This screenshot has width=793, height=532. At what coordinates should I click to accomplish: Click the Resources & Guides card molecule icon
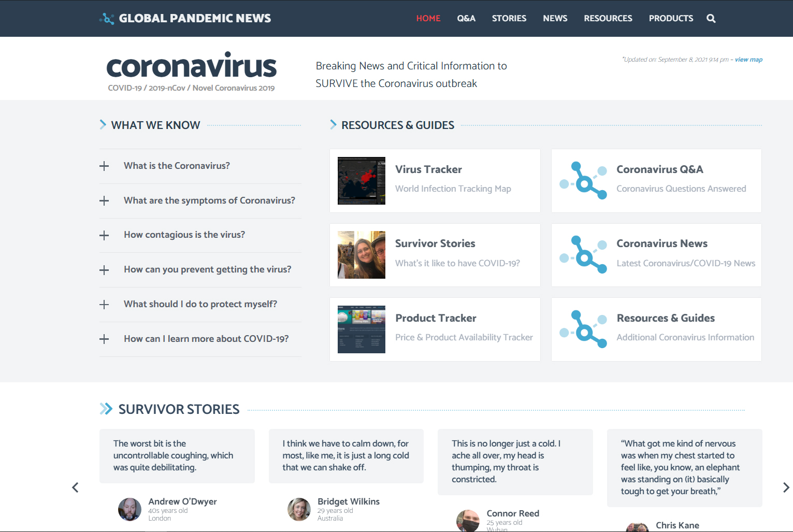[x=583, y=329]
